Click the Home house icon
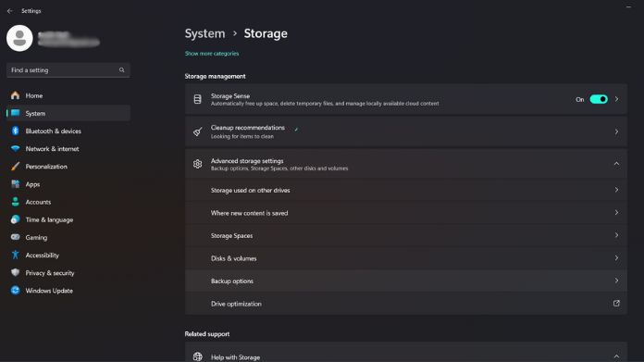 (x=15, y=95)
